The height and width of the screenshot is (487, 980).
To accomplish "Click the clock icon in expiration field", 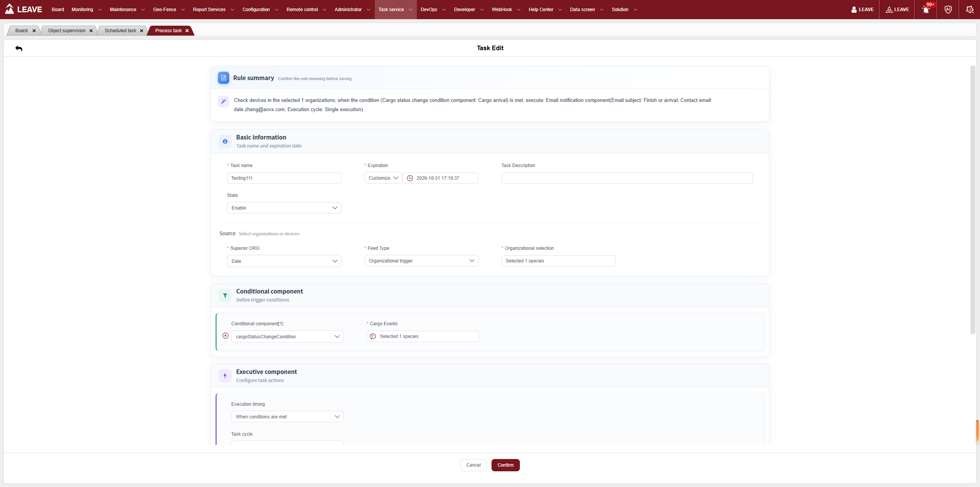I will [x=410, y=178].
